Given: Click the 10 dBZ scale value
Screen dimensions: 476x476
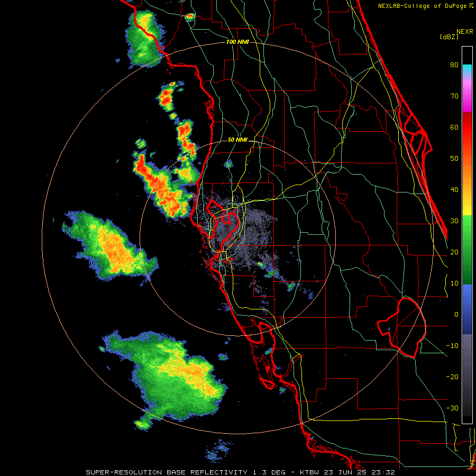Looking at the screenshot, I should pos(454,283).
